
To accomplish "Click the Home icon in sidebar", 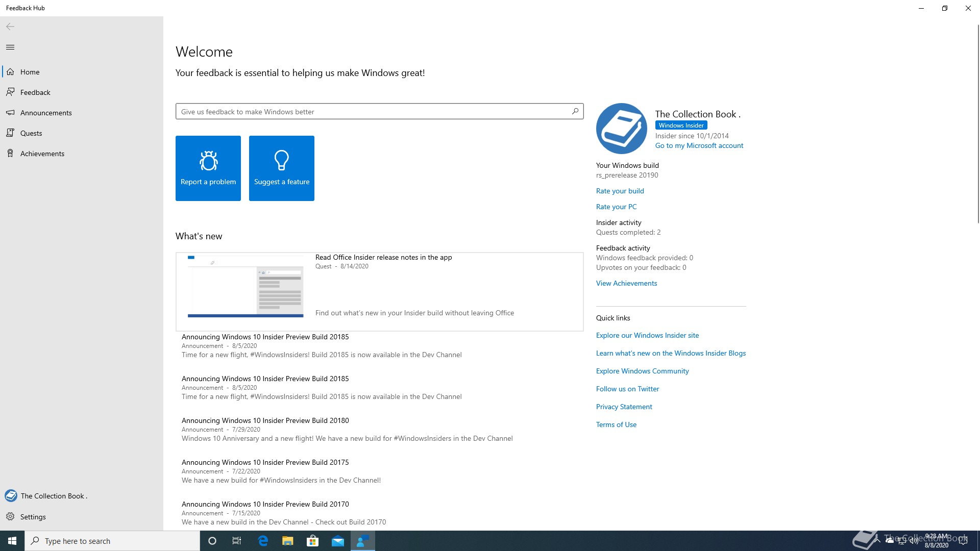I will [10, 72].
